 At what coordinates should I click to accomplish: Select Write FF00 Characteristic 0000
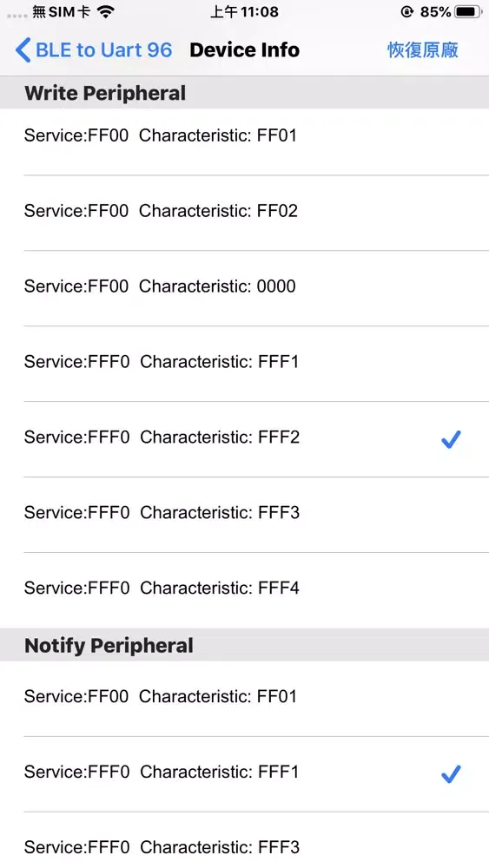click(244, 288)
